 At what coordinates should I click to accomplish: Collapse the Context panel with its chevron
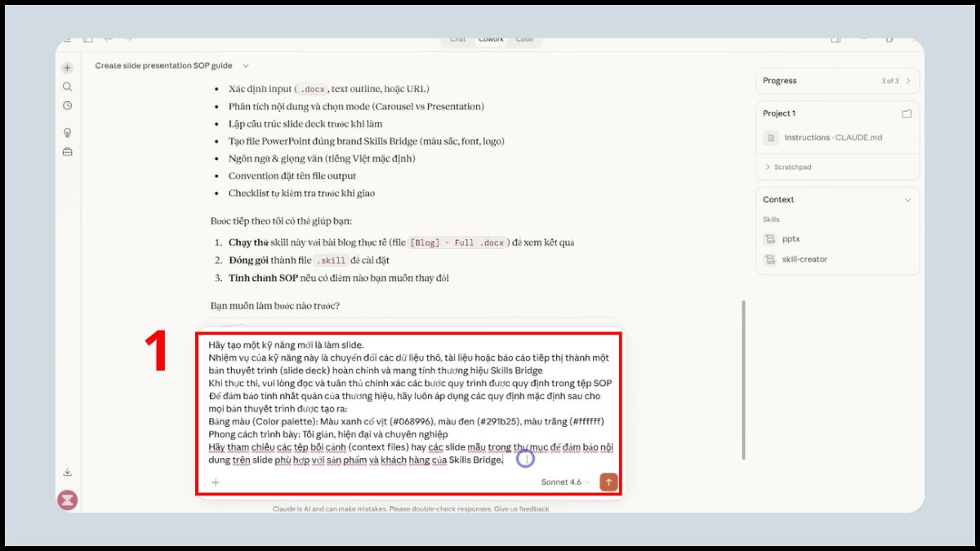(907, 200)
